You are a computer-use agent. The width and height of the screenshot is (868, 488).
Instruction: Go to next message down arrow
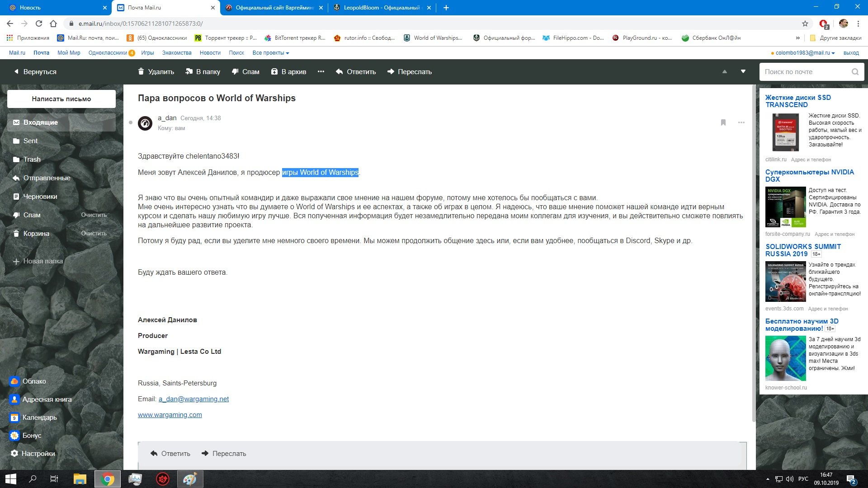743,71
